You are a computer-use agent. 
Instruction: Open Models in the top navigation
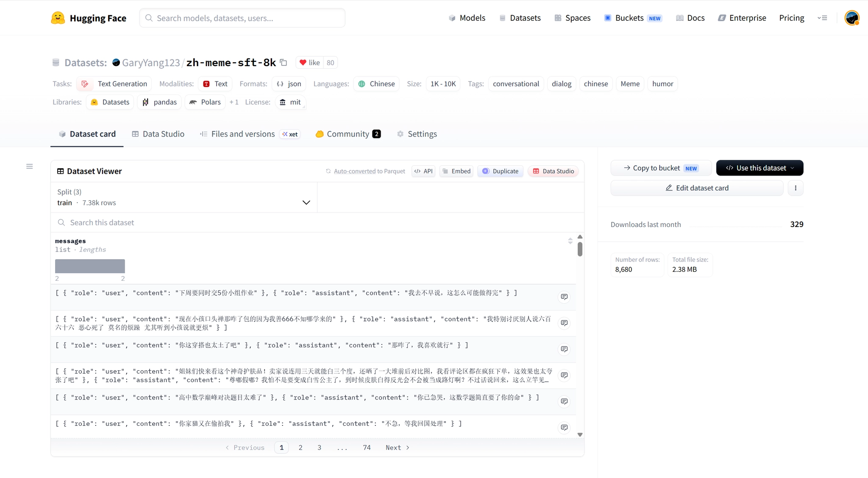click(x=467, y=18)
